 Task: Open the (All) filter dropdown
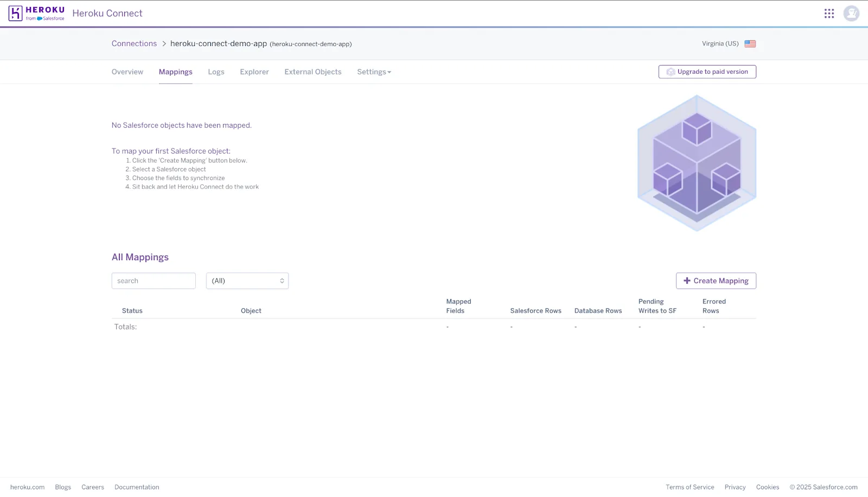247,281
